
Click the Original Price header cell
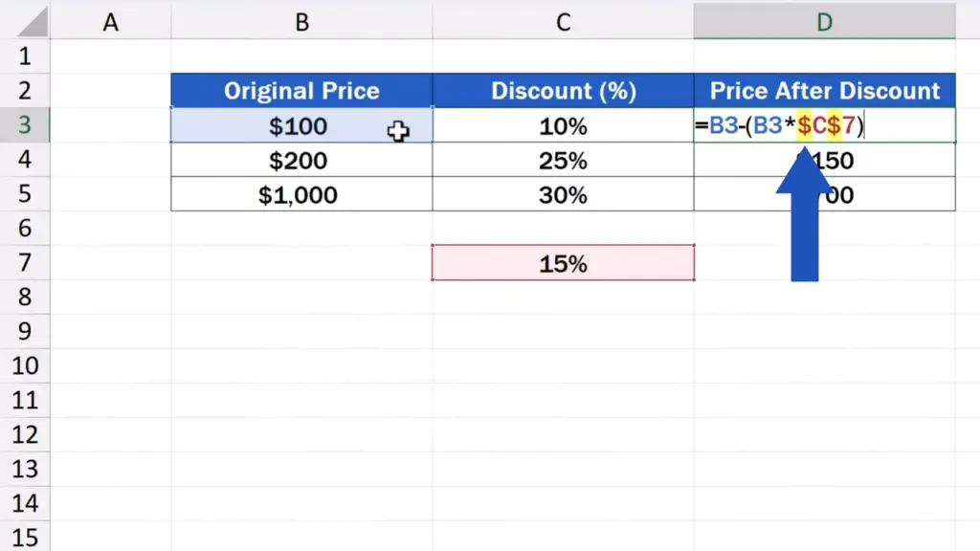[x=301, y=91]
